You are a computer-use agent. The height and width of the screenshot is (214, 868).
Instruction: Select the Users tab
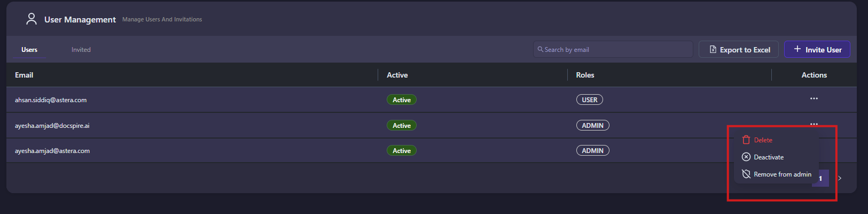[x=29, y=50]
